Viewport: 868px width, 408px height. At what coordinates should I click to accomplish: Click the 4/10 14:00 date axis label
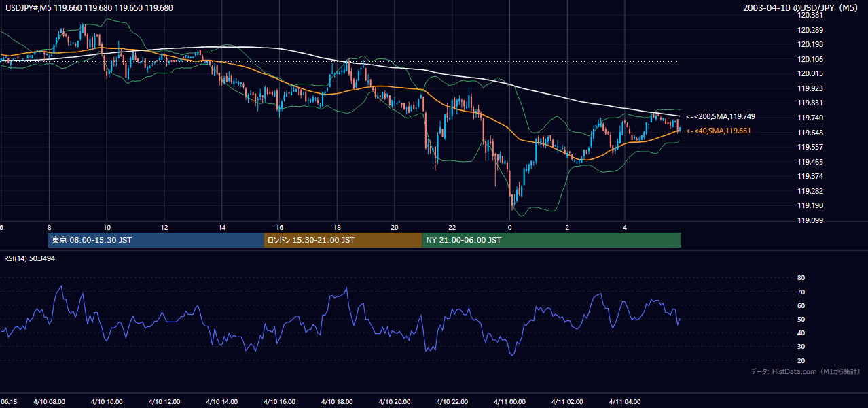tap(222, 401)
